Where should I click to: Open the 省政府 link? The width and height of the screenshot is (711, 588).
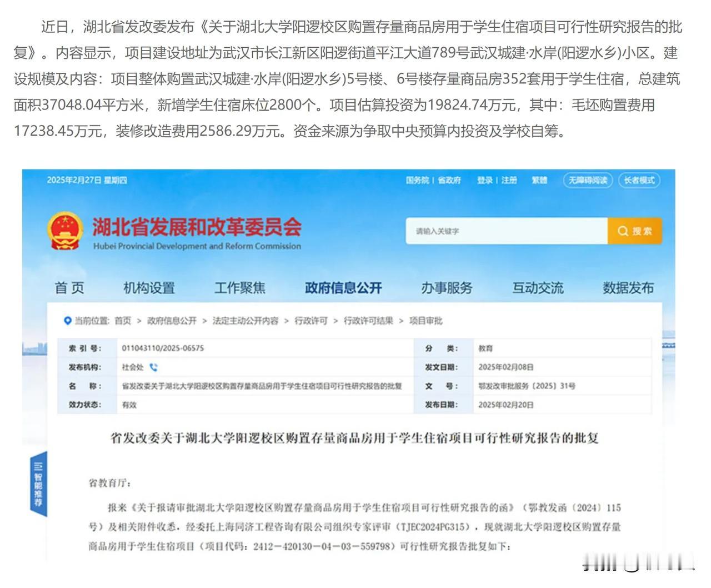click(449, 180)
